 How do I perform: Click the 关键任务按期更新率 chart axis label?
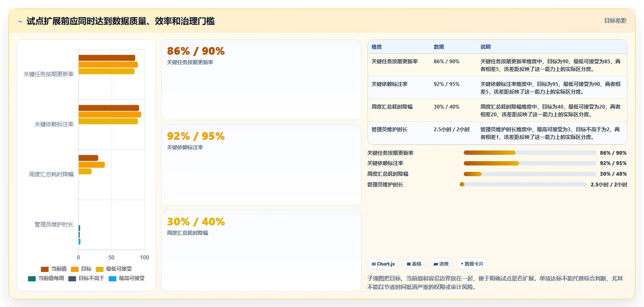pyautogui.click(x=48, y=74)
